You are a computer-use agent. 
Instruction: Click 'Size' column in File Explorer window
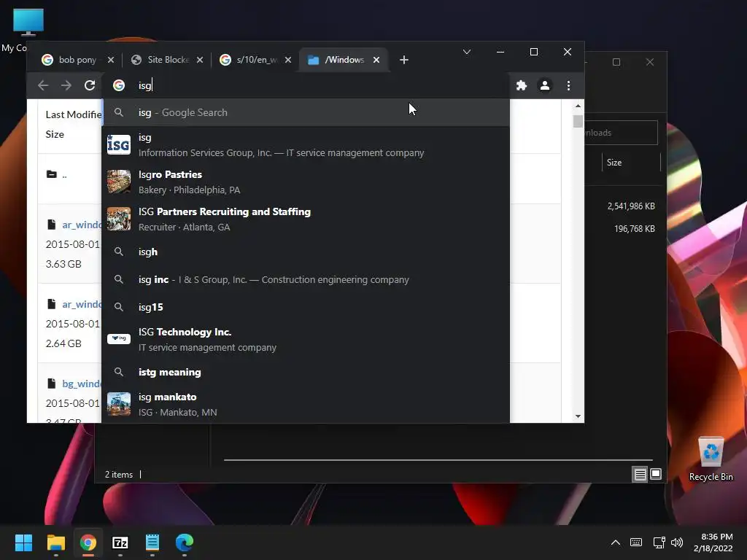(x=614, y=163)
